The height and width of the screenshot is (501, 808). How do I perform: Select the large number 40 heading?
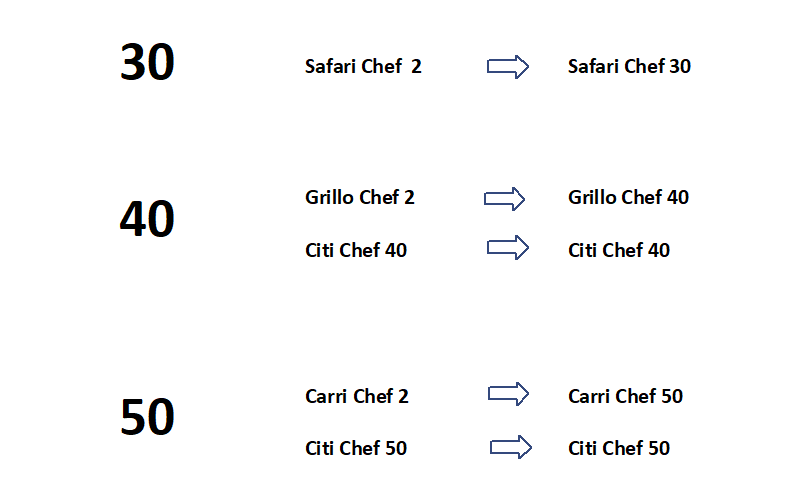click(147, 219)
